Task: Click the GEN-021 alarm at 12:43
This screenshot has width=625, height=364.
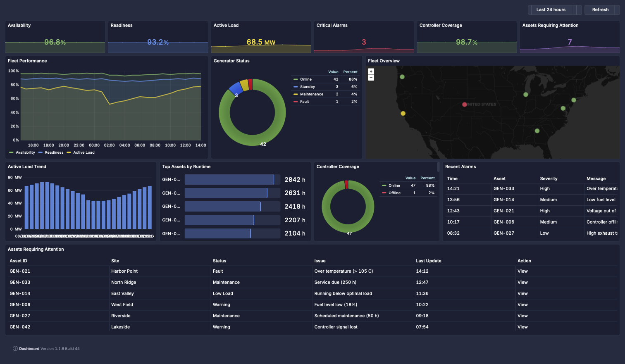Action: click(x=532, y=211)
